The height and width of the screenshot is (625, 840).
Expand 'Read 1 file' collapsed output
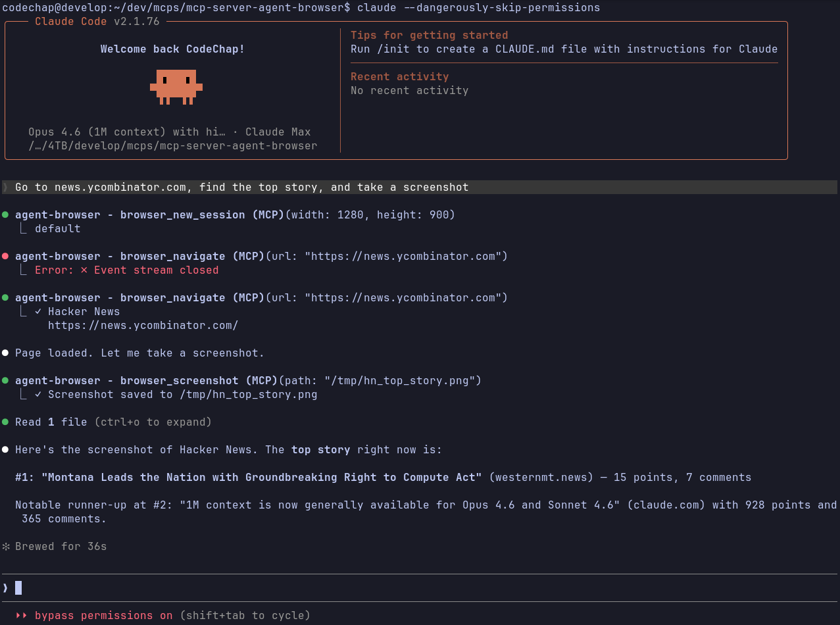(114, 422)
